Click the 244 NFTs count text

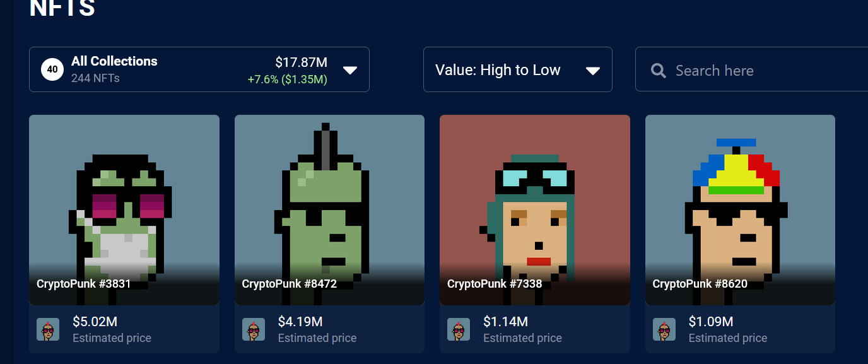(95, 78)
